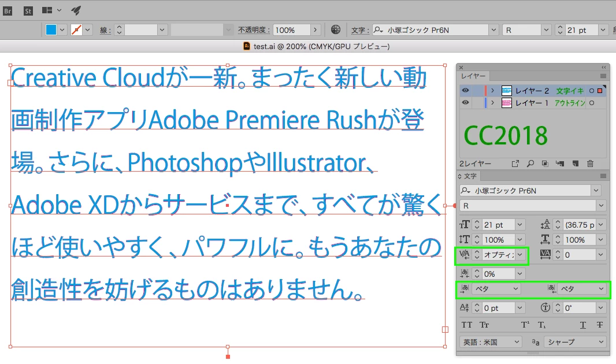
Task: Open the arrange documents layout menu
Action: click(x=51, y=10)
